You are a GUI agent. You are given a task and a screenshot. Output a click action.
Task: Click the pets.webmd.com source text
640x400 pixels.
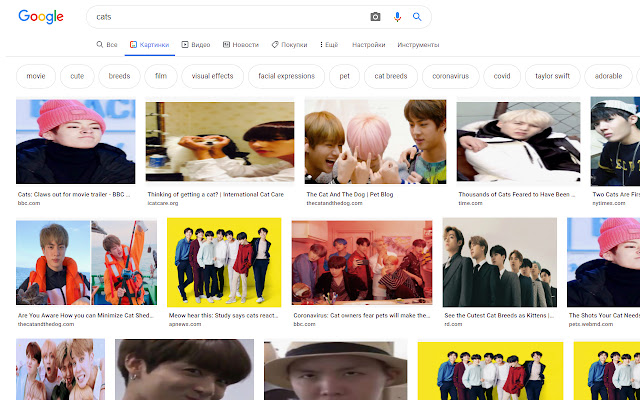coord(591,324)
